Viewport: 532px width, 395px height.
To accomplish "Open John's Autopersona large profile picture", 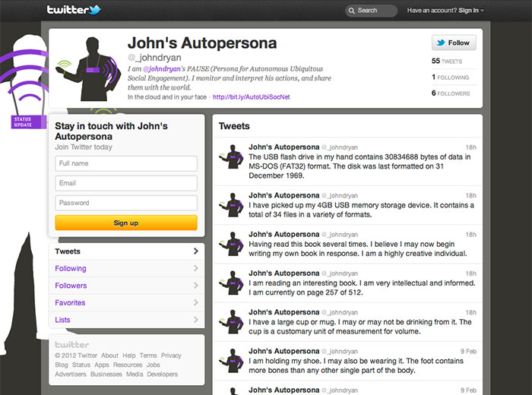I will coord(88,69).
